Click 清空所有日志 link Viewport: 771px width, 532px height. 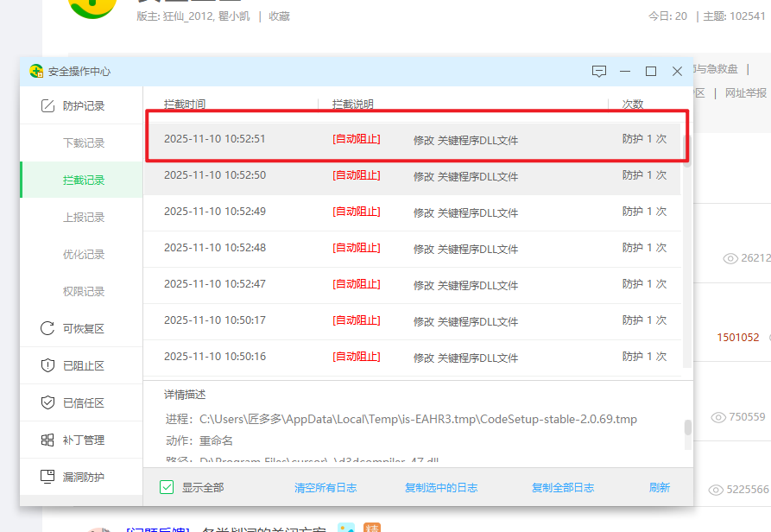click(x=325, y=488)
